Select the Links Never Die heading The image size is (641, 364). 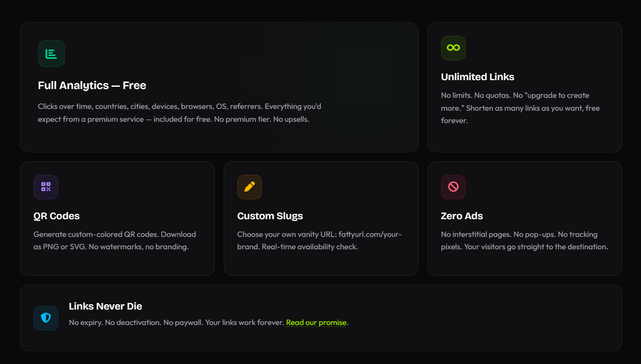(x=105, y=306)
